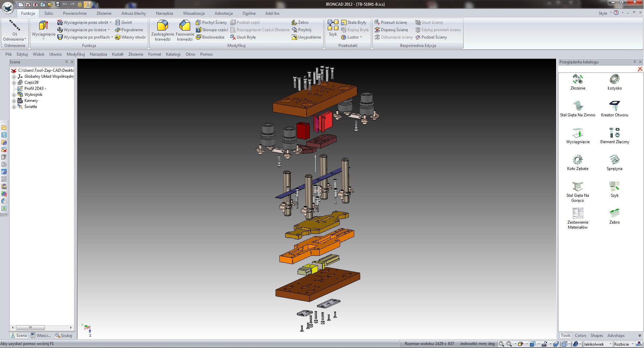Switch to the Szukaj panel tab

[64, 335]
